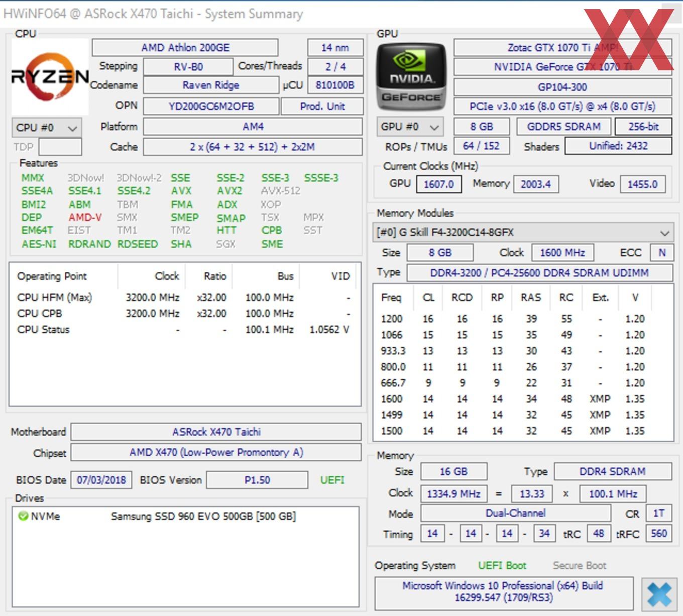683x616 pixels.
Task: Select the Samsung SSD 960 EVO drive entry
Action: coord(203,516)
